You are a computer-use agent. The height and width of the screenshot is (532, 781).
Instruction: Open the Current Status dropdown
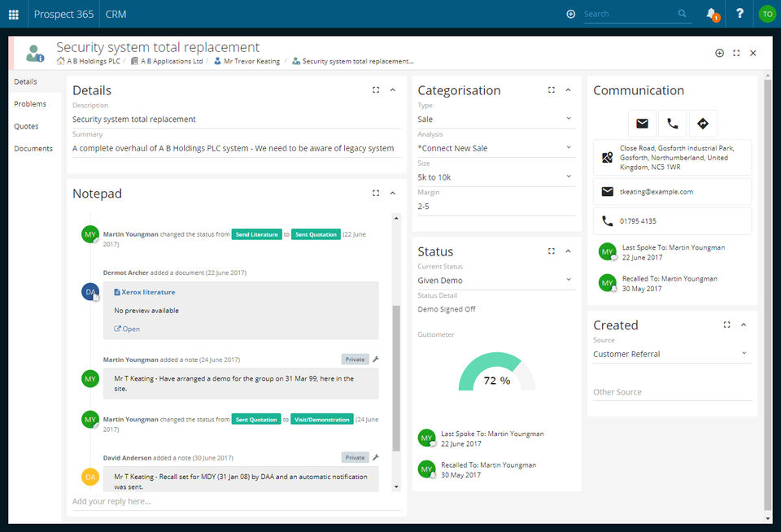tap(496, 281)
